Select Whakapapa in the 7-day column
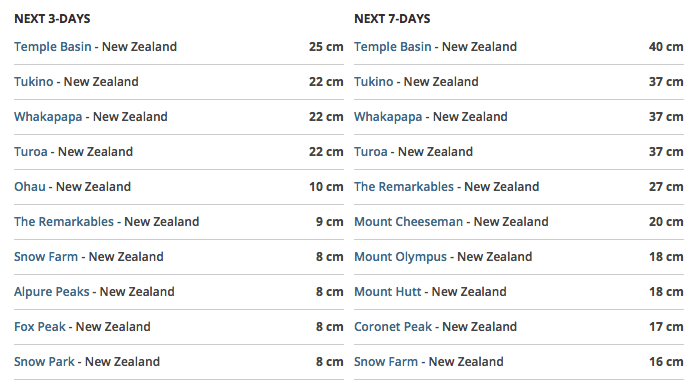This screenshot has width=695, height=384. [388, 117]
